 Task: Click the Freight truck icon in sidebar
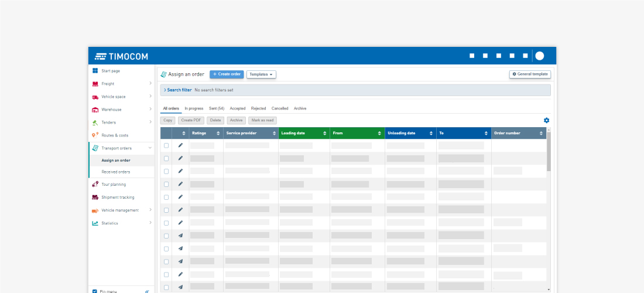[x=95, y=84]
